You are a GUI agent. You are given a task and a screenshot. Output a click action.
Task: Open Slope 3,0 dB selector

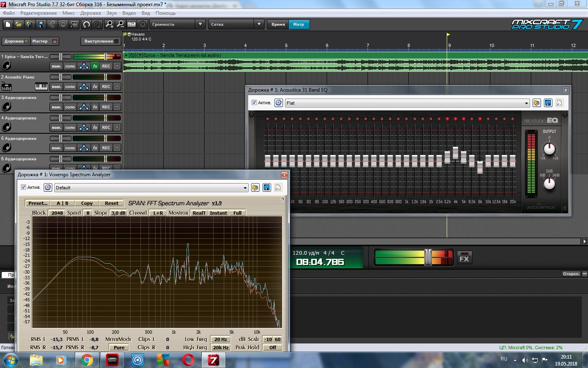pyautogui.click(x=118, y=213)
